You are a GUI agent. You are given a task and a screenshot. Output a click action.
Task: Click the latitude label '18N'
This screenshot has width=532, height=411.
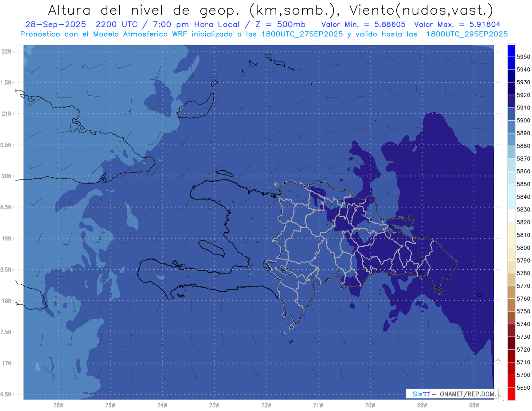pos(7,301)
